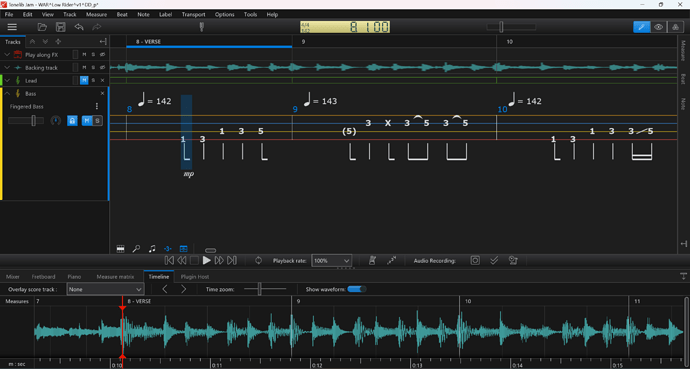Click the dotted arrows icon beside the metronome

[x=391, y=260]
